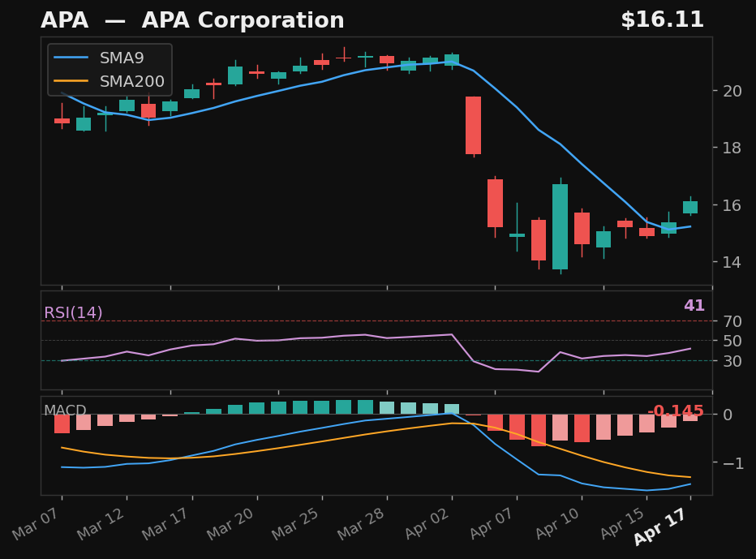This screenshot has width=756, height=559.
Task: Click the APA ticker symbol in the title
Action: coord(65,21)
